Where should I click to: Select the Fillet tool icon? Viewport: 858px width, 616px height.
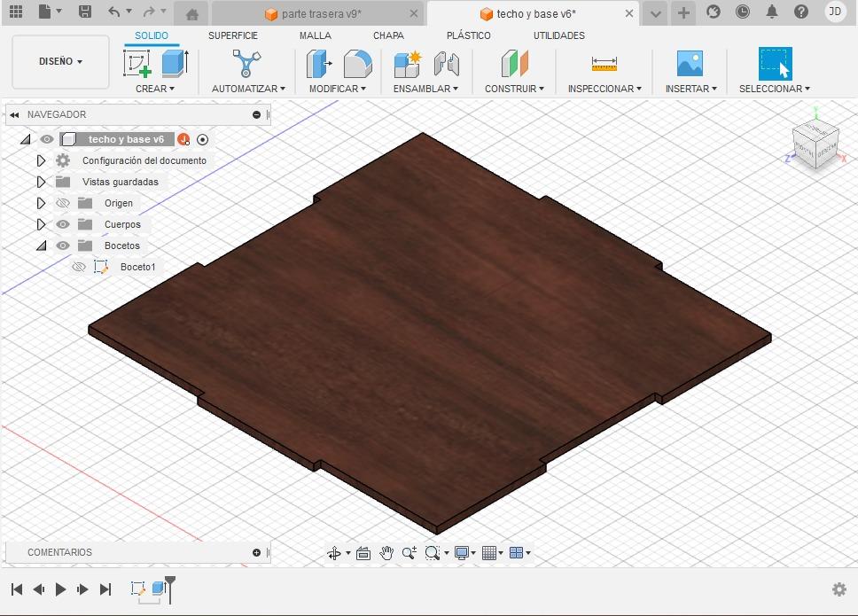[x=358, y=63]
